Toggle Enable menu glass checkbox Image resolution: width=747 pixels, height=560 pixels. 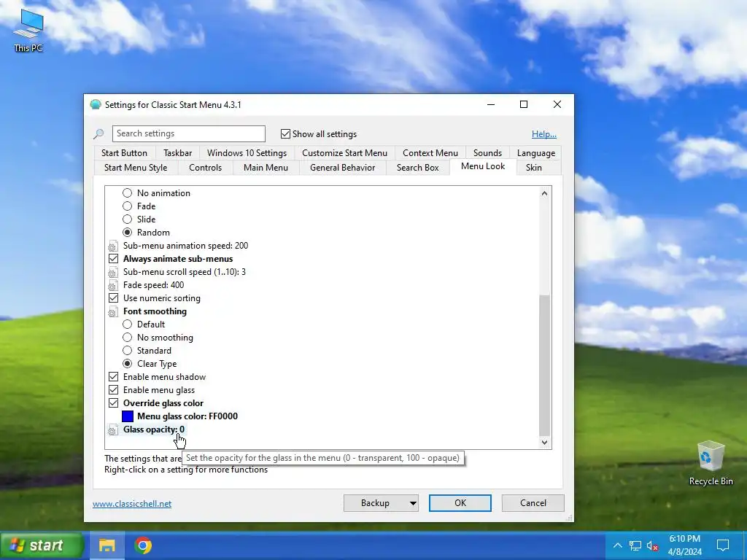coord(113,390)
